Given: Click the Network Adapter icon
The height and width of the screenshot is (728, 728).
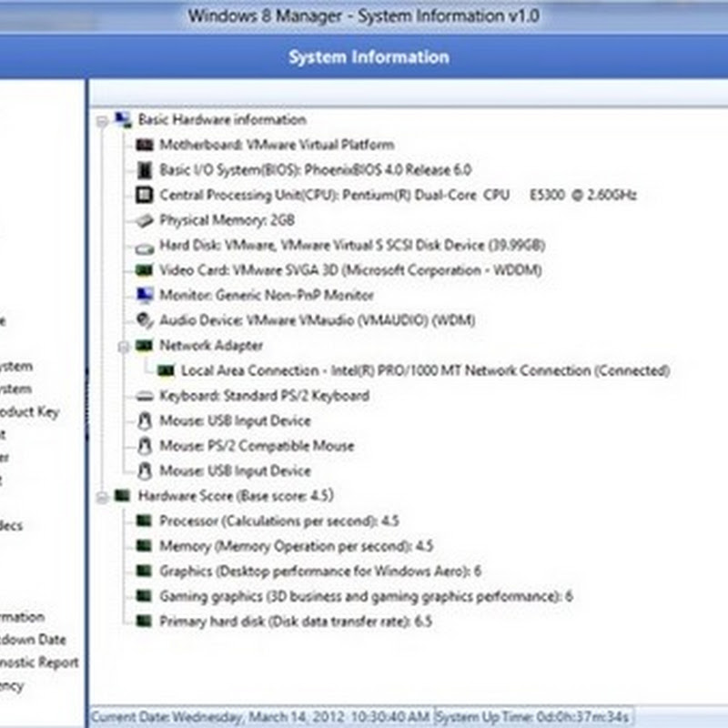Looking at the screenshot, I should pyautogui.click(x=144, y=345).
